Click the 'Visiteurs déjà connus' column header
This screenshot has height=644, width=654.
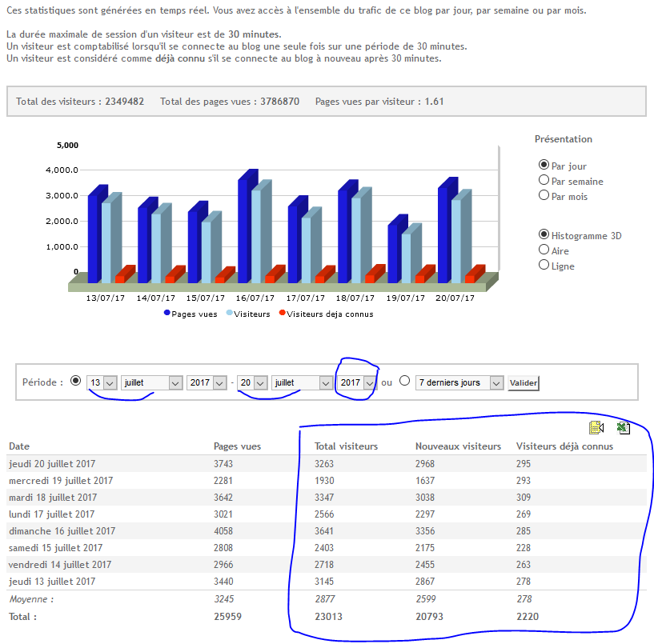(564, 446)
